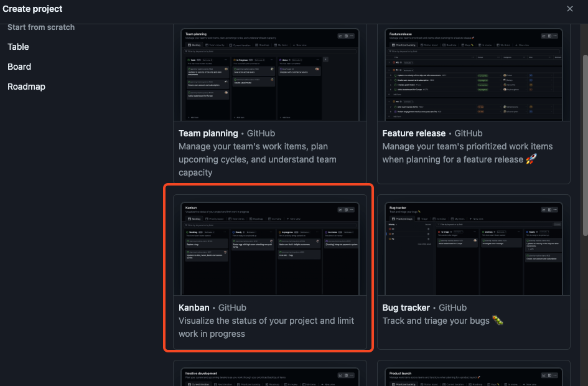Close the Create project dialog
Screen dimensions: 588x386
[569, 9]
